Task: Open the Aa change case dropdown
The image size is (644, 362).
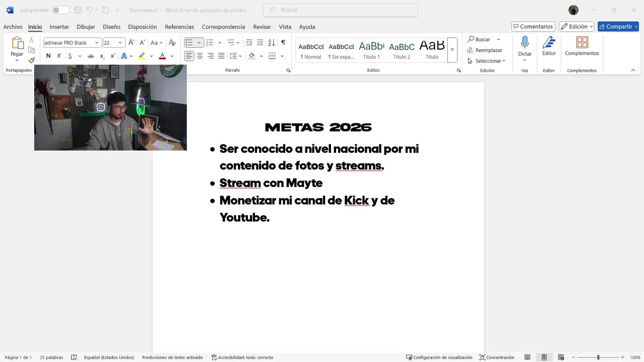Action: click(x=156, y=43)
